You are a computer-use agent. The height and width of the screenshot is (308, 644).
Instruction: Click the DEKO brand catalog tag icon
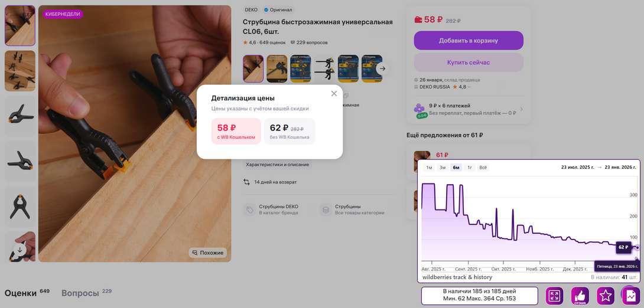pos(249,209)
